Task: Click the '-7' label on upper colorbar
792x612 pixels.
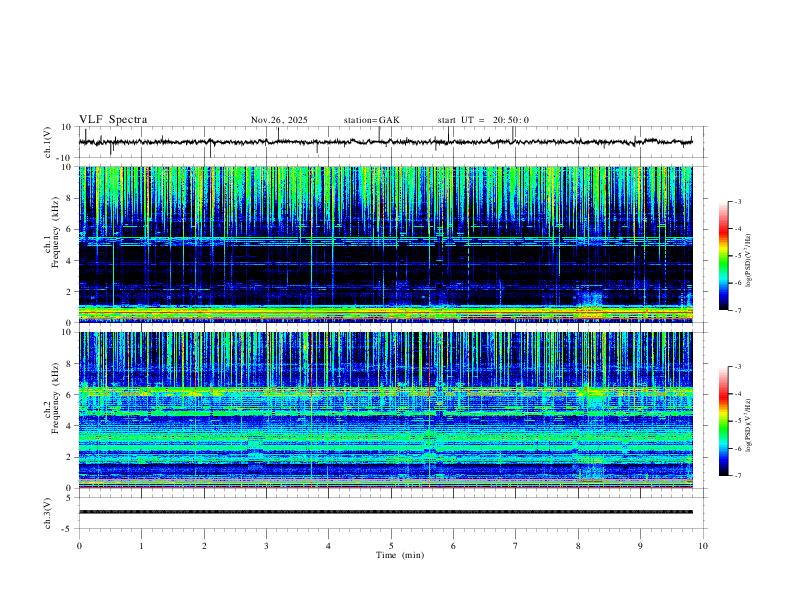Action: point(737,310)
